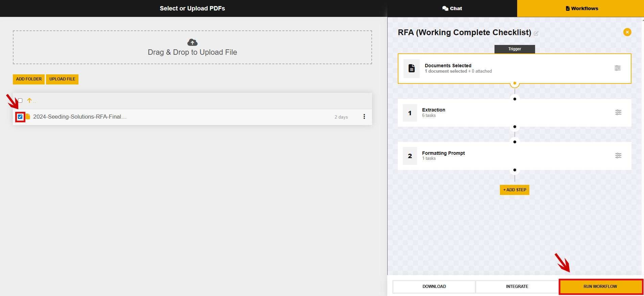Viewport: 644px width, 296px height.
Task: Go up one folder via arrow icon
Action: pos(29,100)
